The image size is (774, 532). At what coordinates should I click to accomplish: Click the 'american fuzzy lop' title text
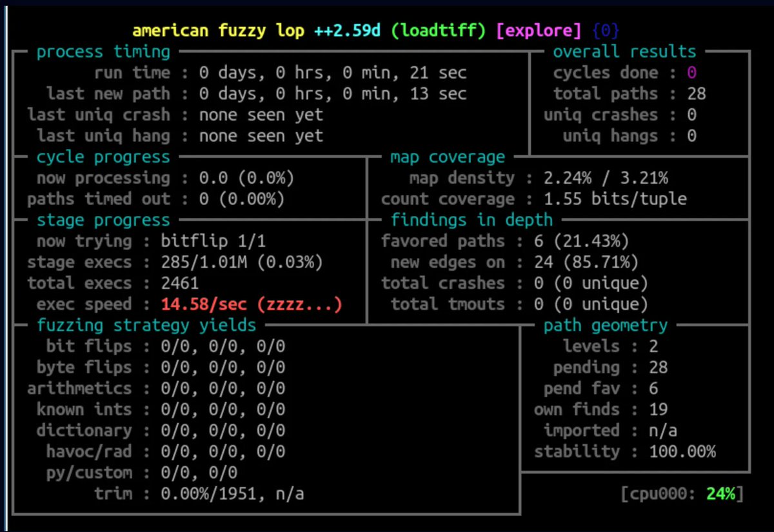click(219, 31)
